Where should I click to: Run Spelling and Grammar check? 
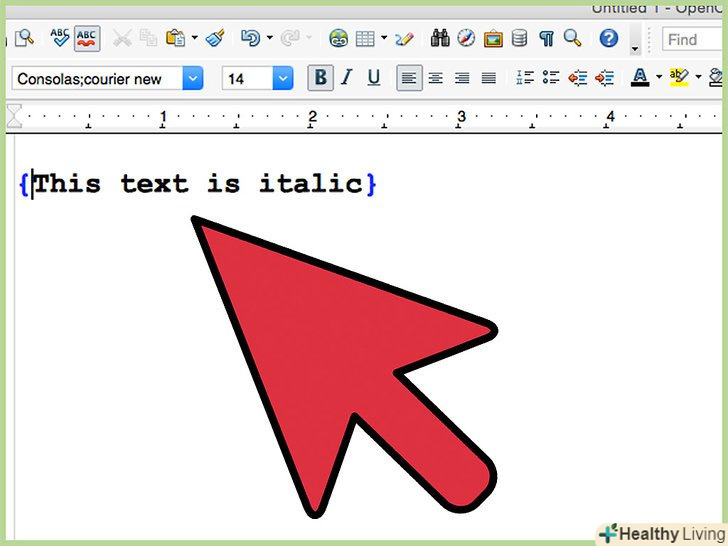coord(60,39)
